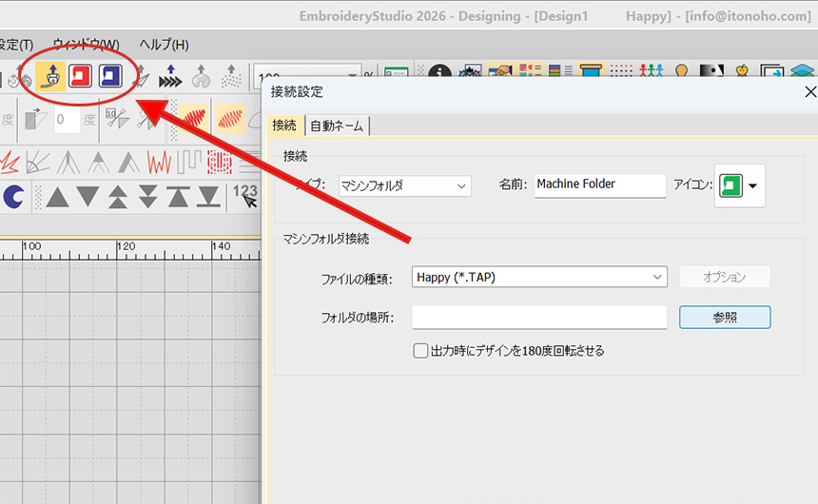Click the blue machine folder icon
The image size is (818, 504).
110,76
